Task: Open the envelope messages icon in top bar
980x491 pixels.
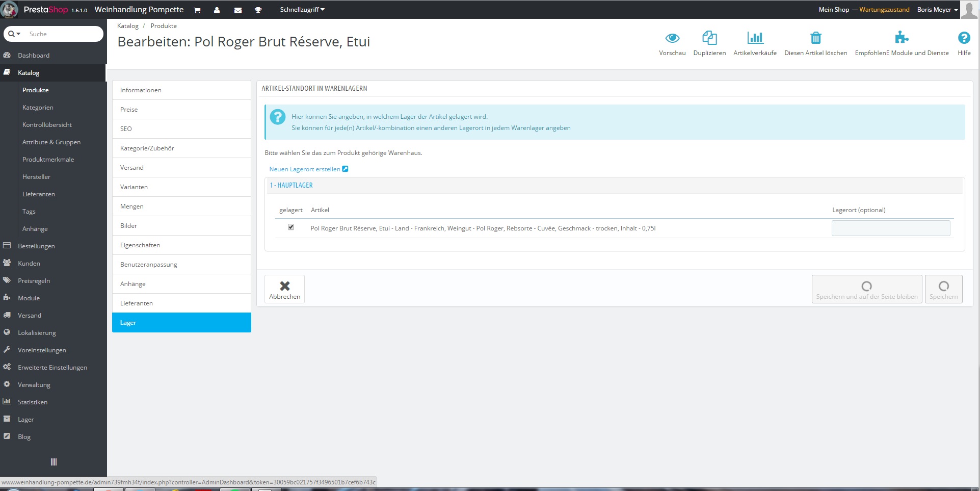Action: [x=238, y=10]
